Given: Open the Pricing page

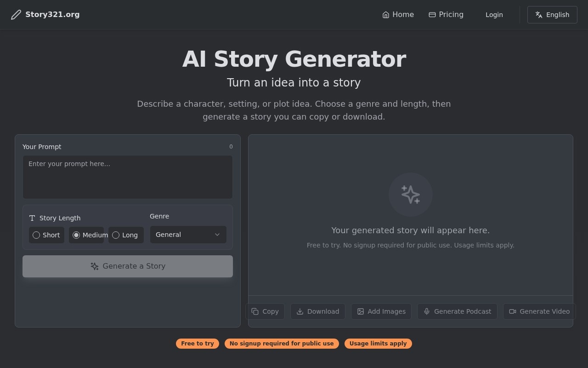Looking at the screenshot, I should (x=446, y=15).
